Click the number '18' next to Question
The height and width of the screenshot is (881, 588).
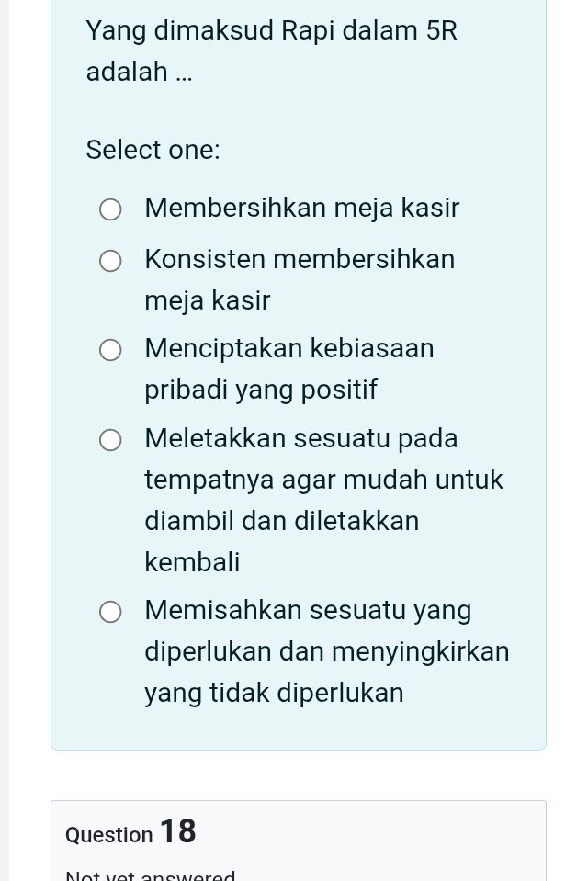178,830
